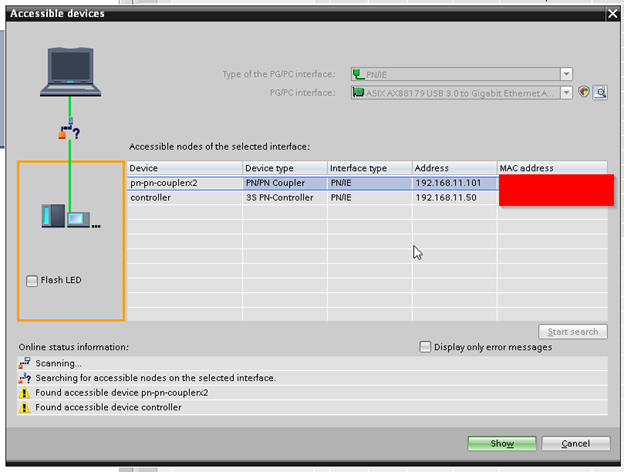Click the magnifier icon beside PG/PC interface

pos(600,92)
